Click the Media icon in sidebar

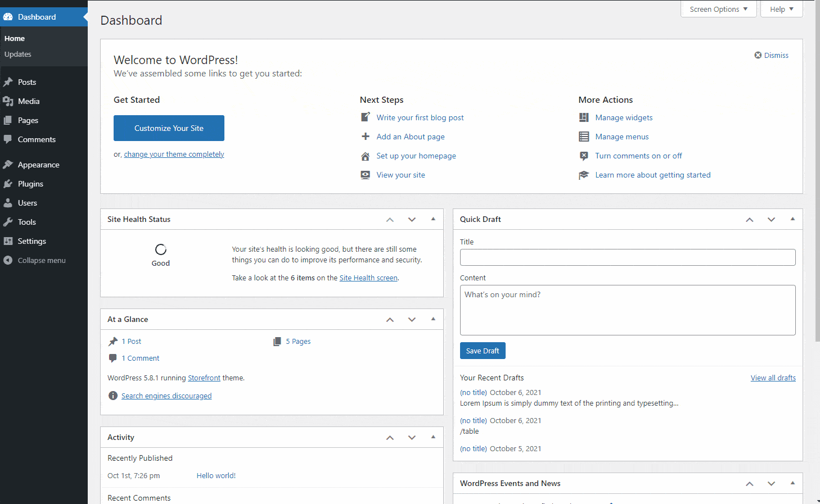[8, 101]
